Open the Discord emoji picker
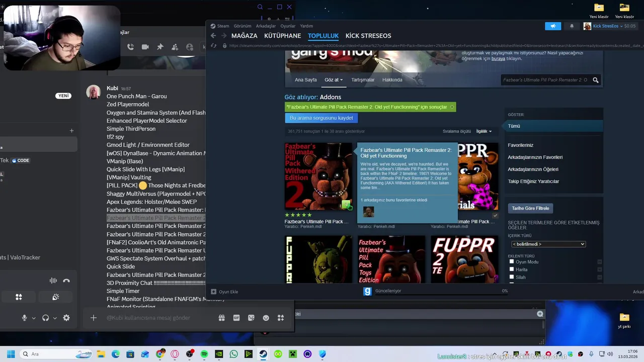The image size is (644, 362). 266,318
